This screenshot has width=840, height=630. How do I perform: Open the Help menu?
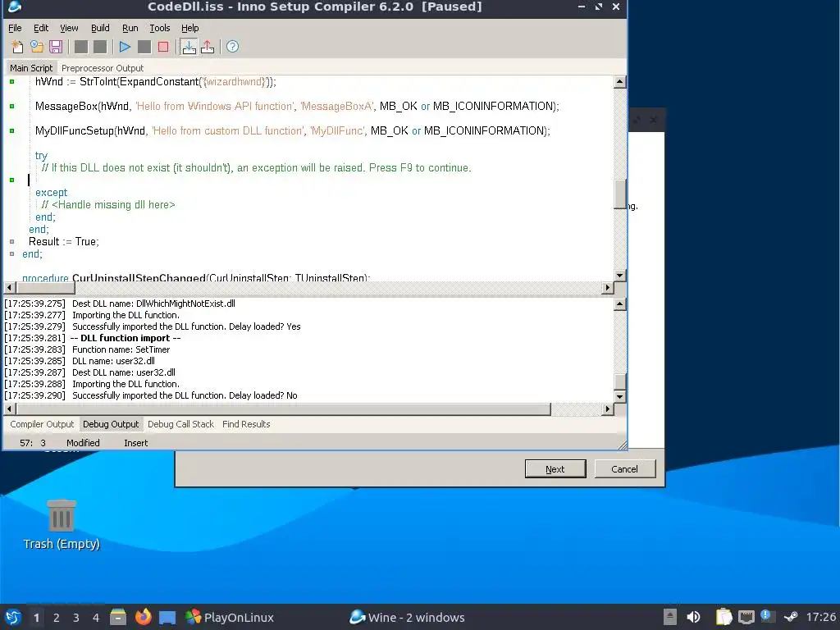[189, 28]
